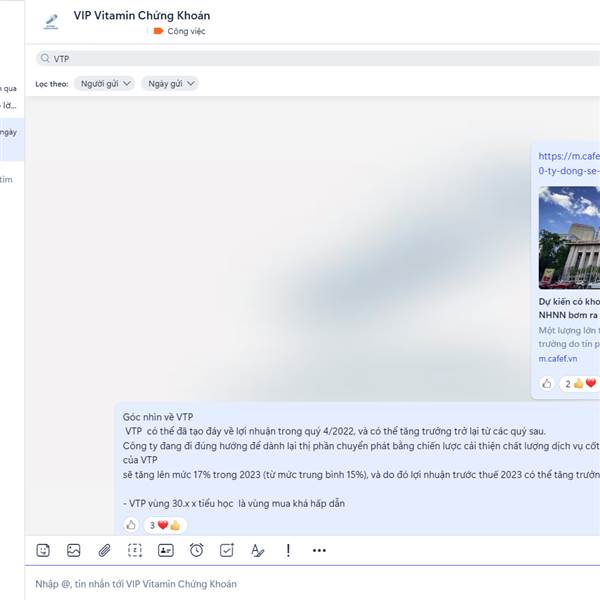The height and width of the screenshot is (600, 600).
Task: Click the Công việc label
Action: click(186, 31)
